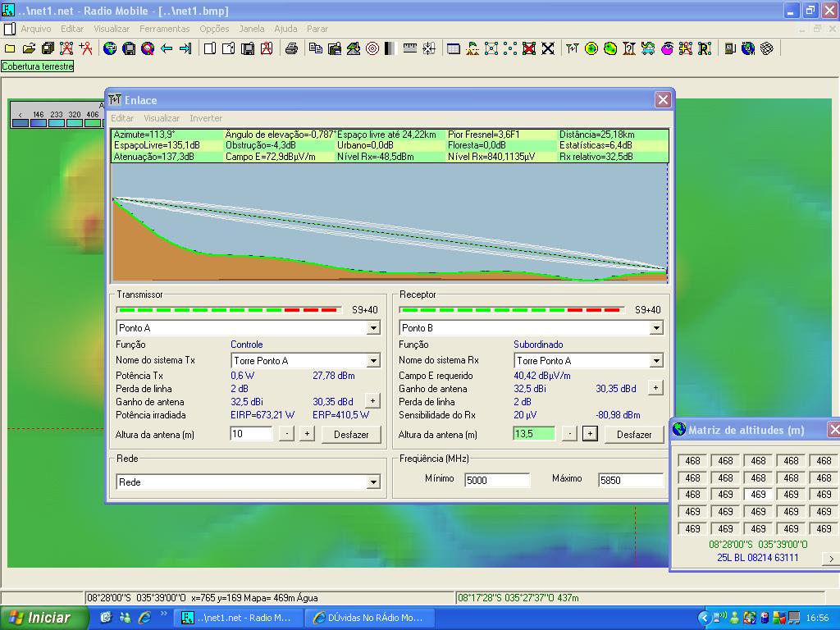Click the open folder icon in toolbar
The height and width of the screenshot is (630, 840).
click(x=29, y=48)
